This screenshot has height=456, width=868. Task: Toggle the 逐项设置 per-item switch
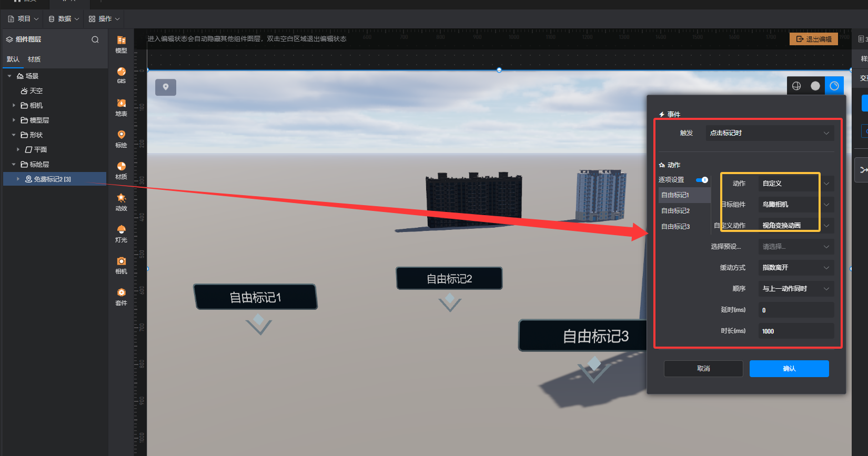point(702,180)
